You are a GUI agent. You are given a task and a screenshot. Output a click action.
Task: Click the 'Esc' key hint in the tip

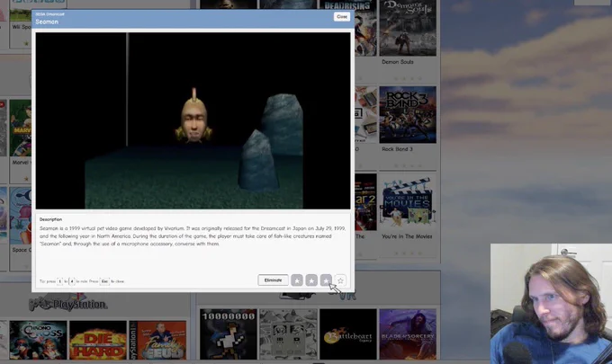pos(104,281)
